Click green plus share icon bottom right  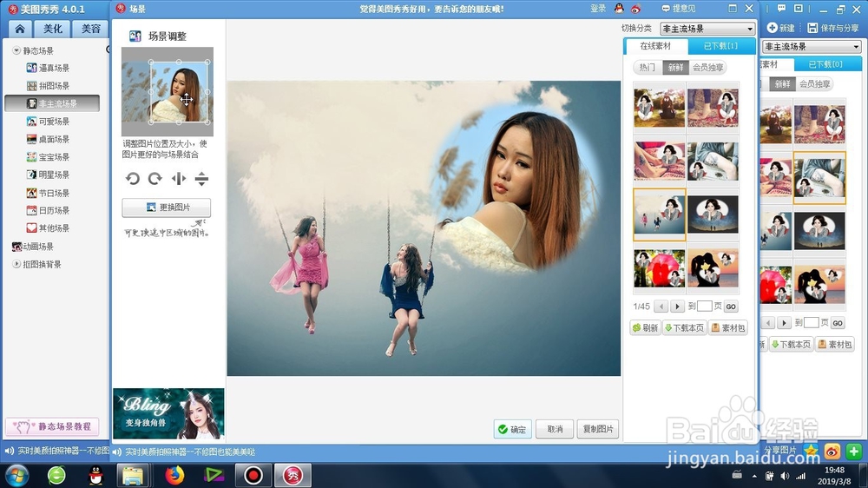coord(853,452)
